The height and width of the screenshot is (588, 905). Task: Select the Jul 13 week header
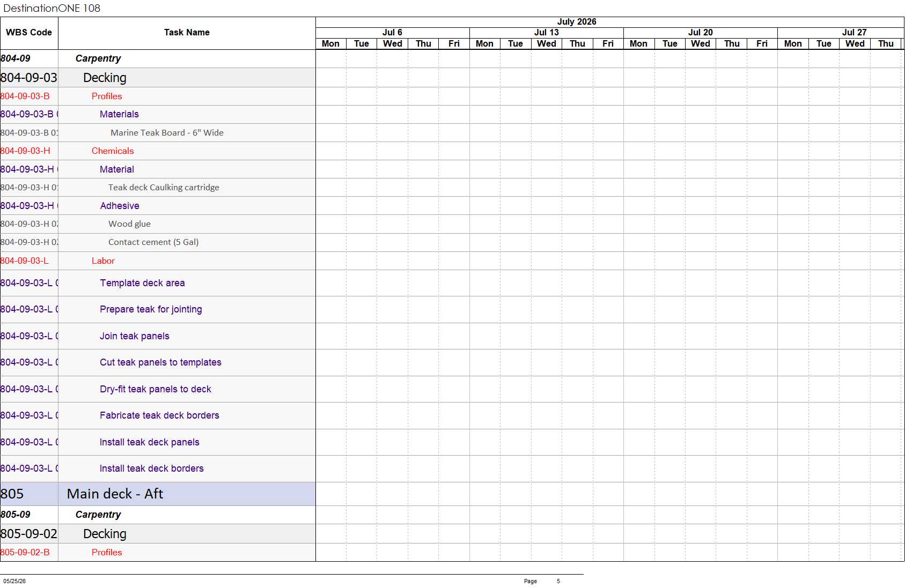[546, 33]
